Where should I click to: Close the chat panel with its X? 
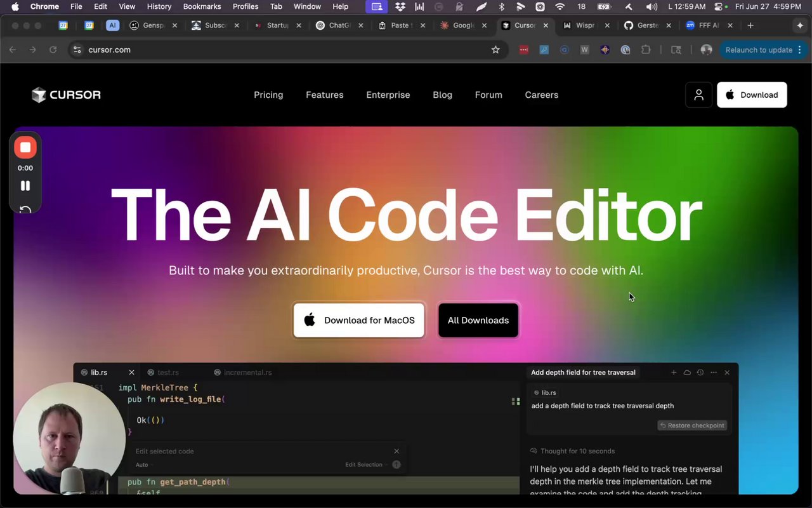coord(727,372)
